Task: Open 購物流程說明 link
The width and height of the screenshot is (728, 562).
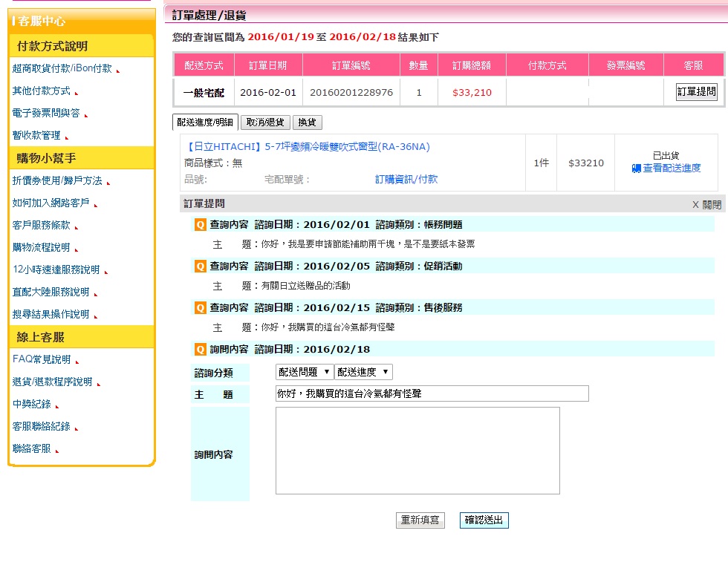Action: [41, 248]
